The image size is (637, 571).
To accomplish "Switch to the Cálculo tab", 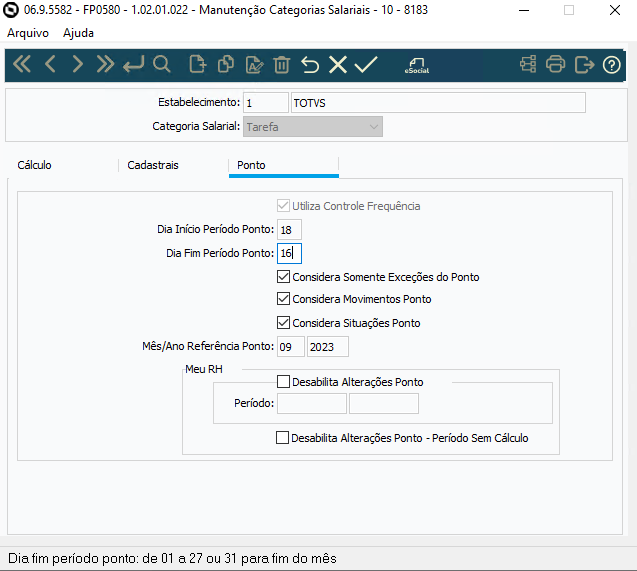I will [x=34, y=165].
